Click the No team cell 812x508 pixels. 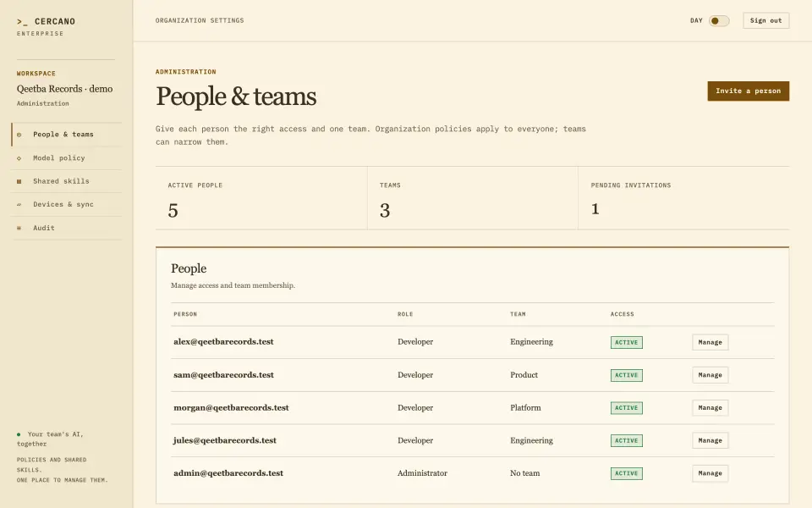(524, 472)
